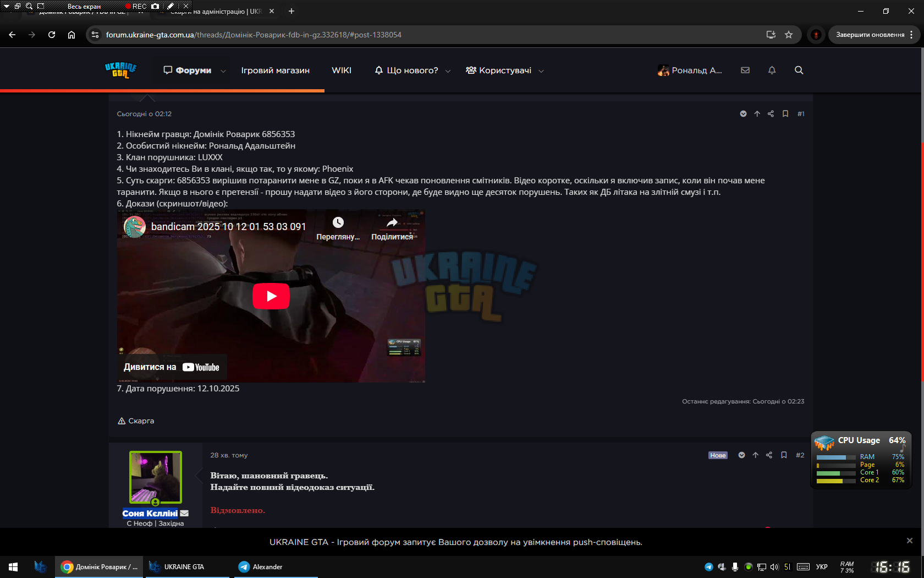The width and height of the screenshot is (924, 578).
Task: Switch to the 'Скарги на адміністрацію' tab
Action: point(216,11)
